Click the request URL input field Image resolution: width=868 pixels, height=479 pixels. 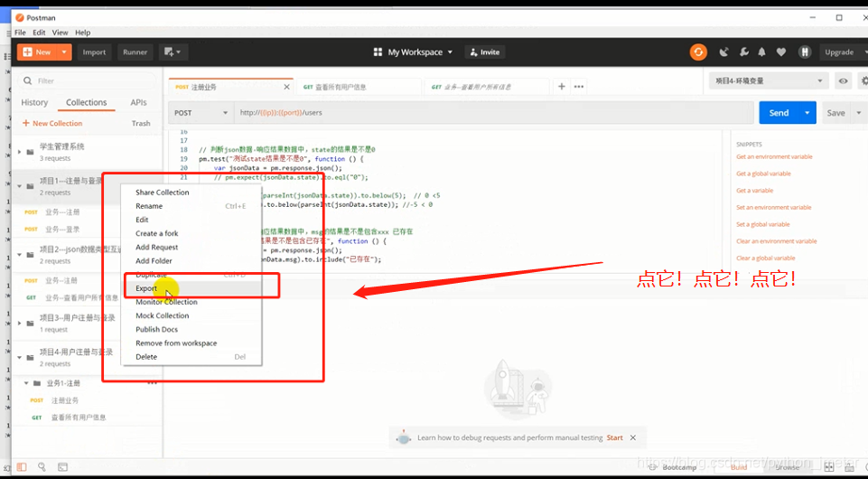point(494,112)
